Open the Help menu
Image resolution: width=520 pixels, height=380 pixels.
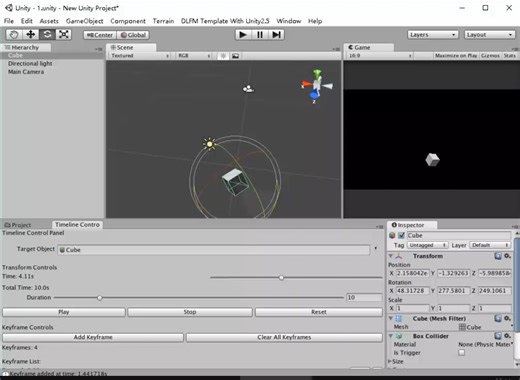point(315,21)
